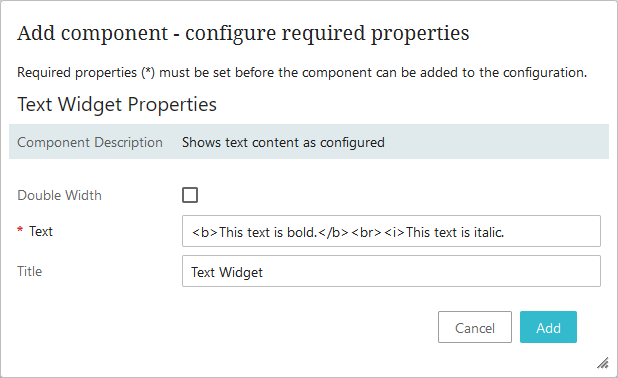Image resolution: width=618 pixels, height=378 pixels.
Task: Click 'Shows text content as configured' description
Action: (283, 142)
